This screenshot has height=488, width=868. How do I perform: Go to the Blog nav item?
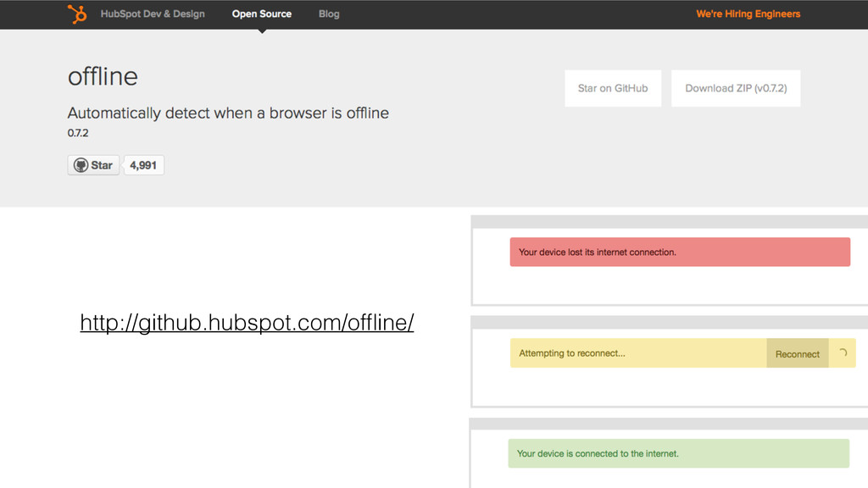click(x=329, y=14)
